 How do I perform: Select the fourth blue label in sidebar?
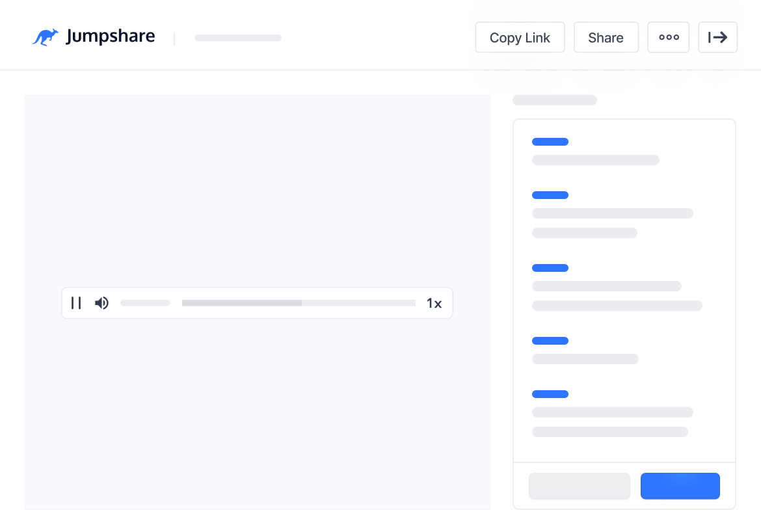click(550, 341)
